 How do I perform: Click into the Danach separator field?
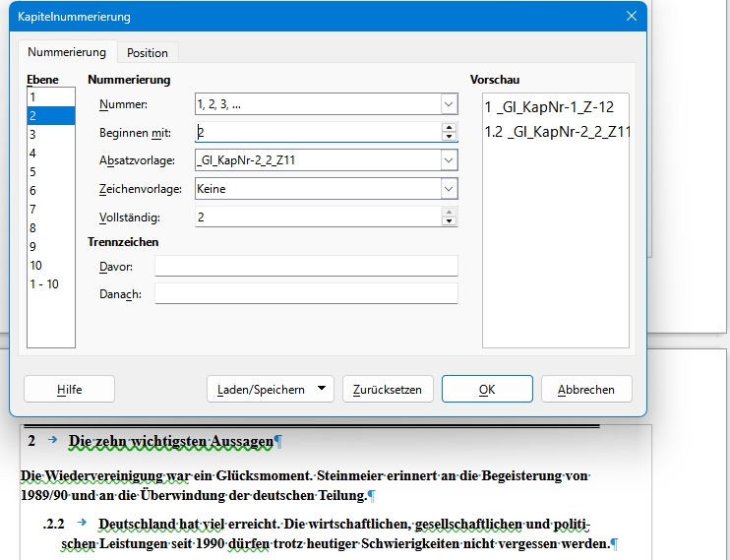pyautogui.click(x=306, y=294)
